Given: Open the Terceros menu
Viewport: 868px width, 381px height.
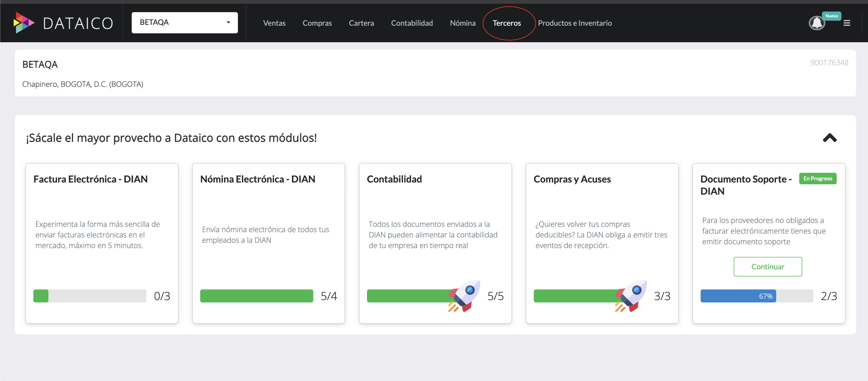Looking at the screenshot, I should point(506,23).
